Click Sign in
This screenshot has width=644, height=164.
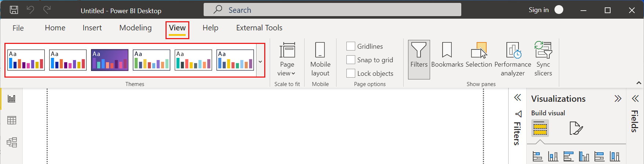538,10
